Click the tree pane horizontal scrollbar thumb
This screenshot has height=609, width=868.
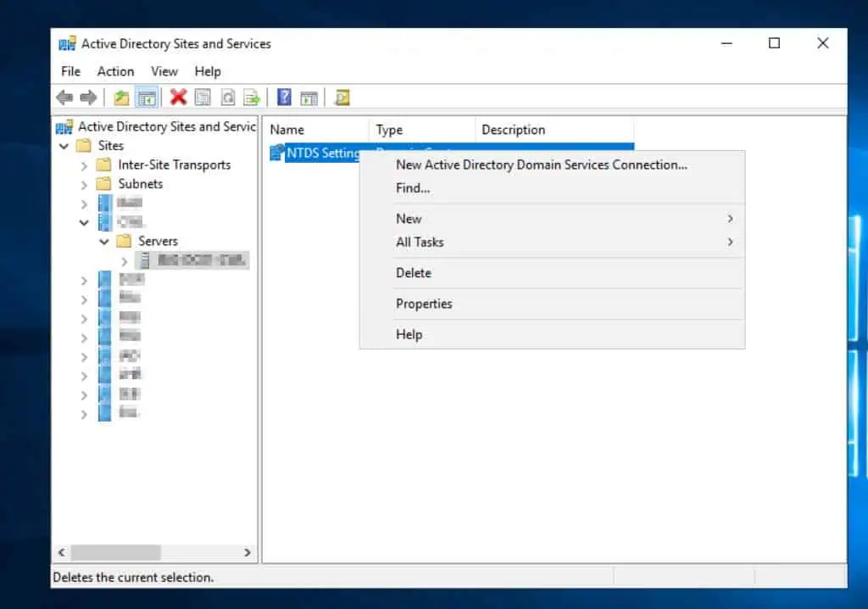(x=115, y=552)
